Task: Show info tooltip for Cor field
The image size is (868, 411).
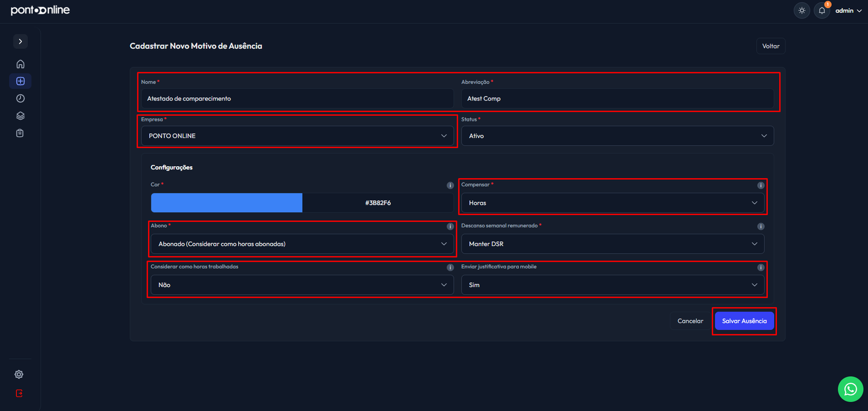Action: pyautogui.click(x=450, y=185)
